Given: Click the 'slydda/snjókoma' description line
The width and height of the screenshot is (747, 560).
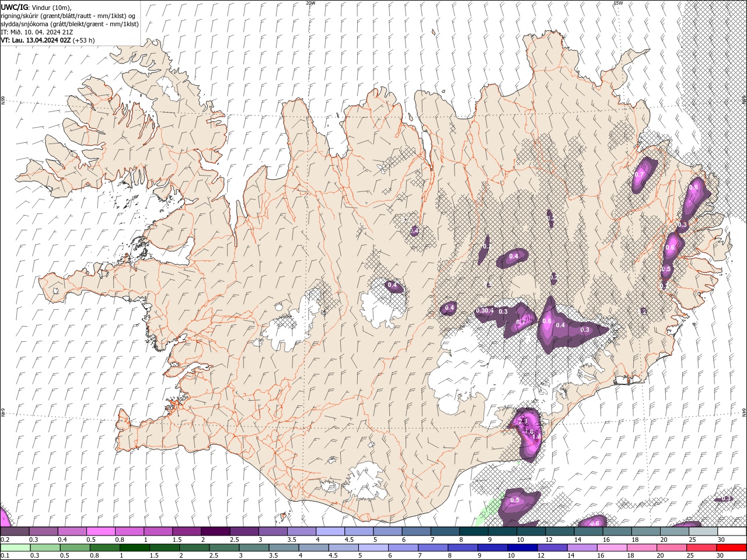Looking at the screenshot, I should (x=69, y=24).
